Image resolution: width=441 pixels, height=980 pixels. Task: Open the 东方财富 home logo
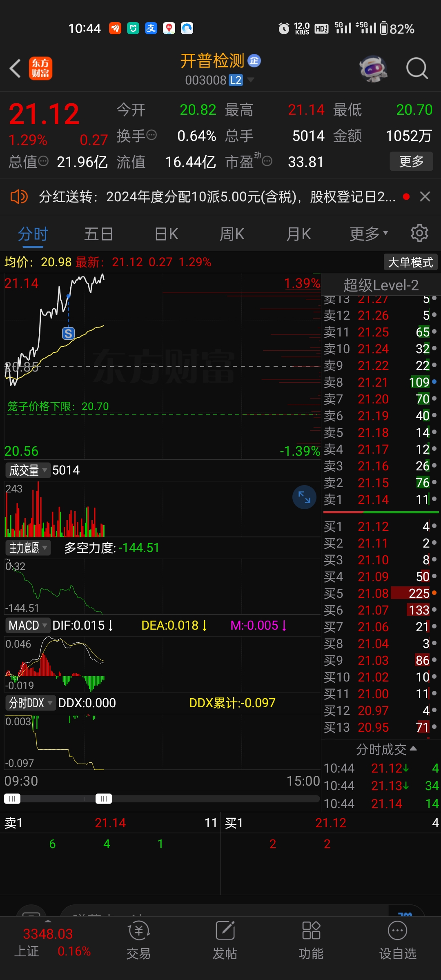[40, 68]
